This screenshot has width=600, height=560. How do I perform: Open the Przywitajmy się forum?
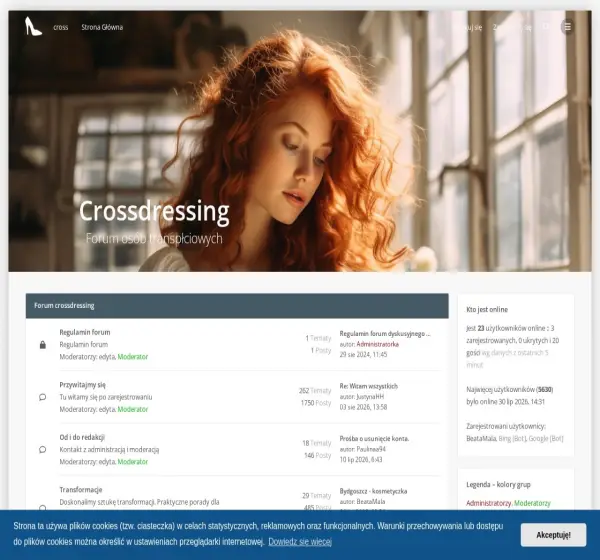[x=82, y=385]
